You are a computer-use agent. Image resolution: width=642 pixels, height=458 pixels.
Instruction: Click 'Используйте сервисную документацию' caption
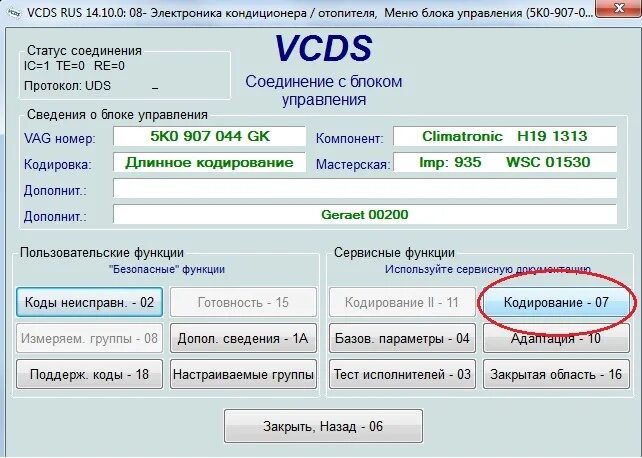[x=488, y=269]
